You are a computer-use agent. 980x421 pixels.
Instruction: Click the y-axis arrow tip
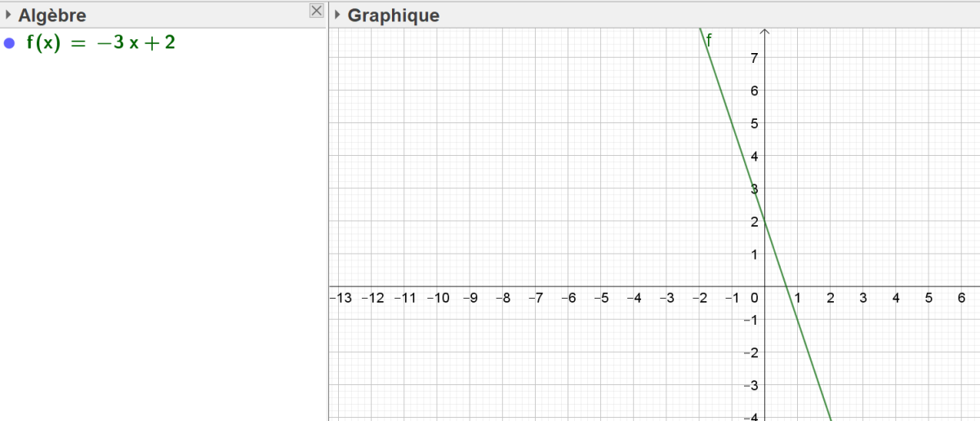click(765, 31)
